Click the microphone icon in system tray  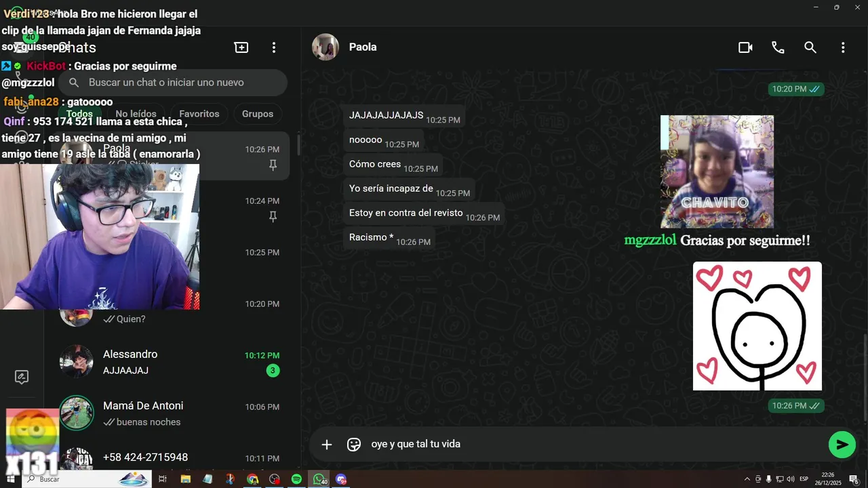pos(768,479)
